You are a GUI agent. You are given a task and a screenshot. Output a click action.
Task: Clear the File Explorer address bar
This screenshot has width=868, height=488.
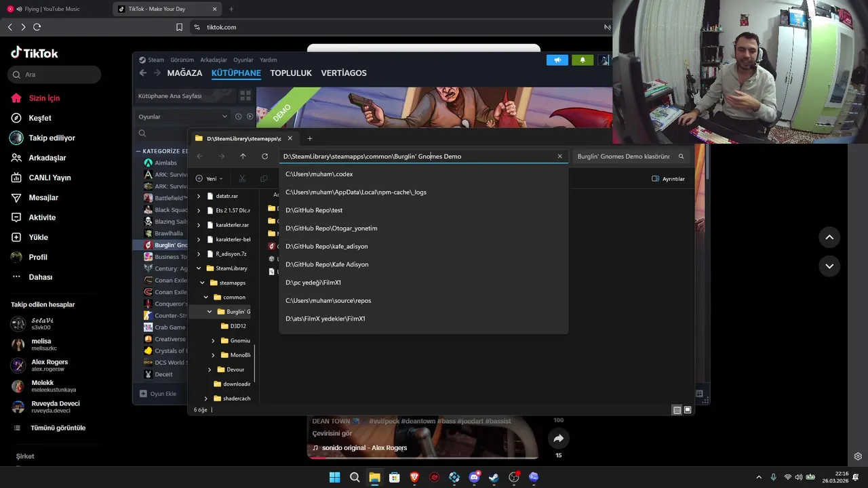coord(559,156)
